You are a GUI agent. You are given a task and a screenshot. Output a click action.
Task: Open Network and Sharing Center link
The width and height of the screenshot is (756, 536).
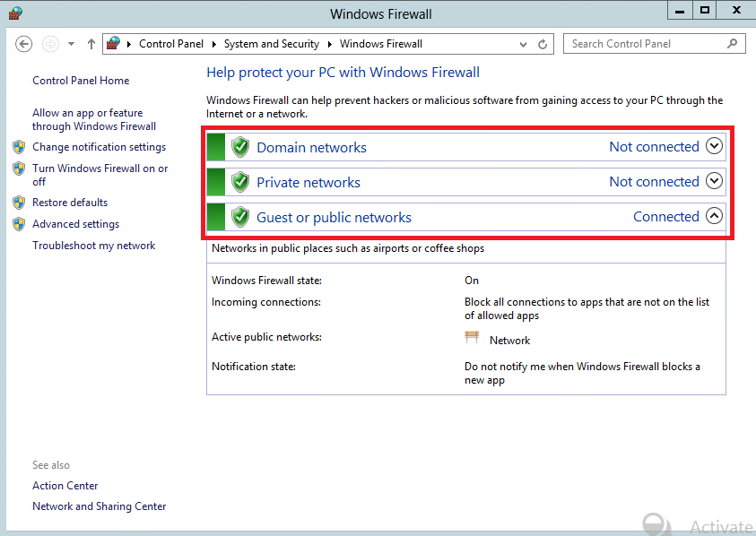[x=99, y=506]
